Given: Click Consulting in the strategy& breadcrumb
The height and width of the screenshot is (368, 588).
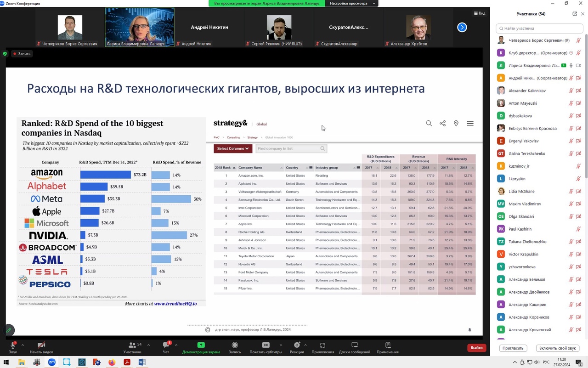Looking at the screenshot, I should (x=233, y=137).
